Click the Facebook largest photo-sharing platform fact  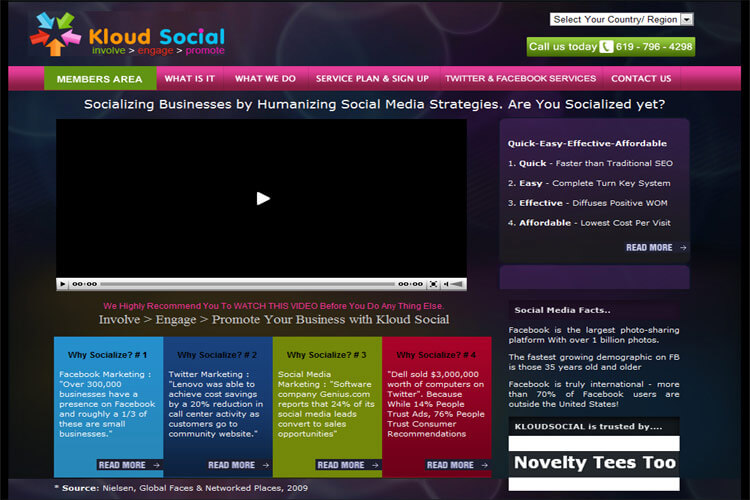click(594, 335)
